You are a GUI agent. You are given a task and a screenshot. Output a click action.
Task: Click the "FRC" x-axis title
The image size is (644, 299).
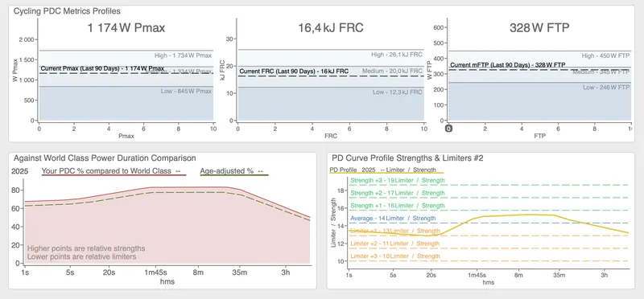click(331, 135)
